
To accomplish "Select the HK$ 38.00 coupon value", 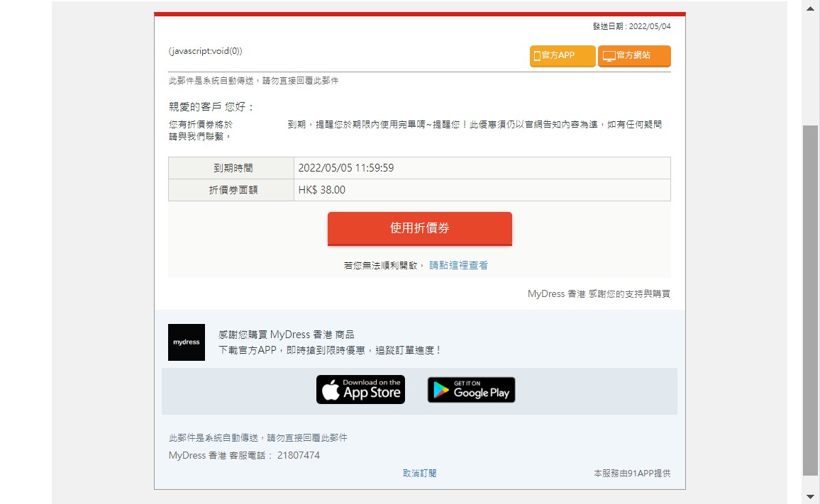I will tap(321, 190).
